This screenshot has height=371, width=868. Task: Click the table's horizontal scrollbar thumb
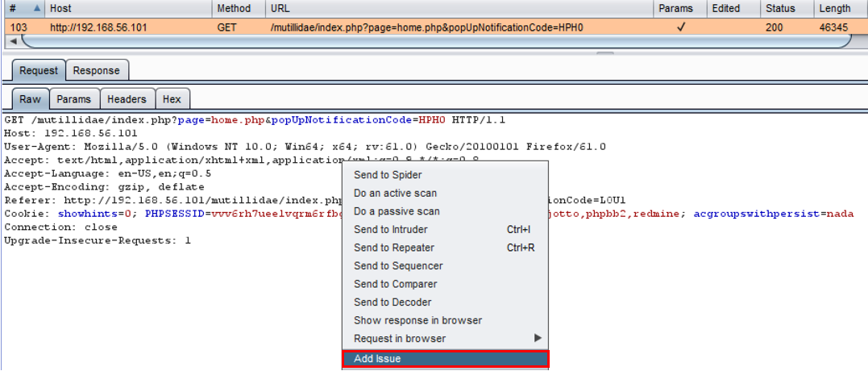click(x=436, y=41)
